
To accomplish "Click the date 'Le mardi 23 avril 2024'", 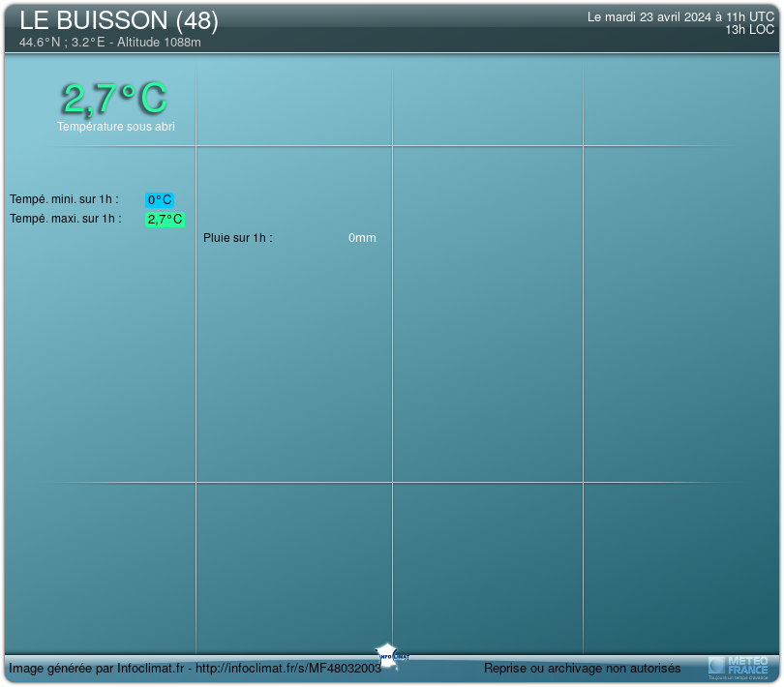I will pyautogui.click(x=650, y=17).
